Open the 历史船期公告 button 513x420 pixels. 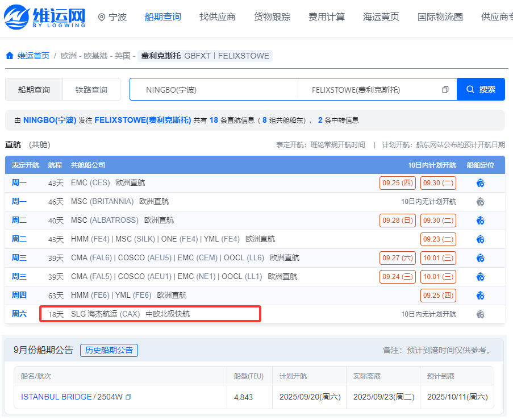coord(109,350)
